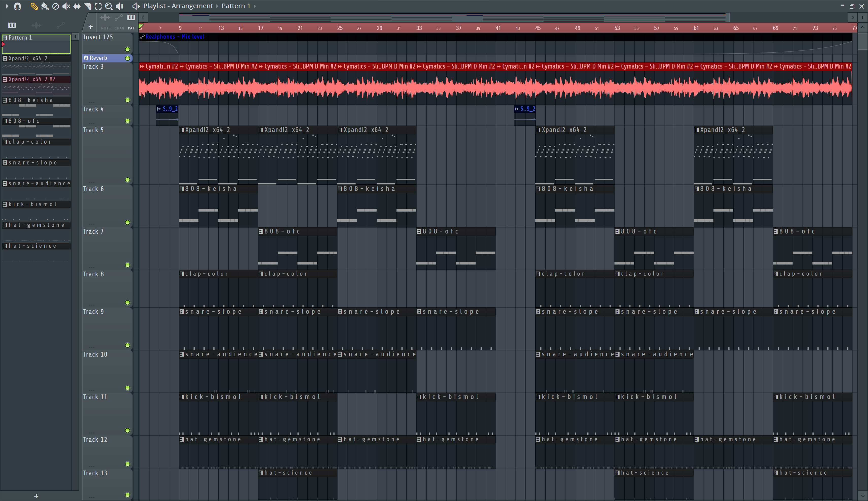Select hat-science pattern in picker
This screenshot has height=501, width=868.
click(36, 246)
